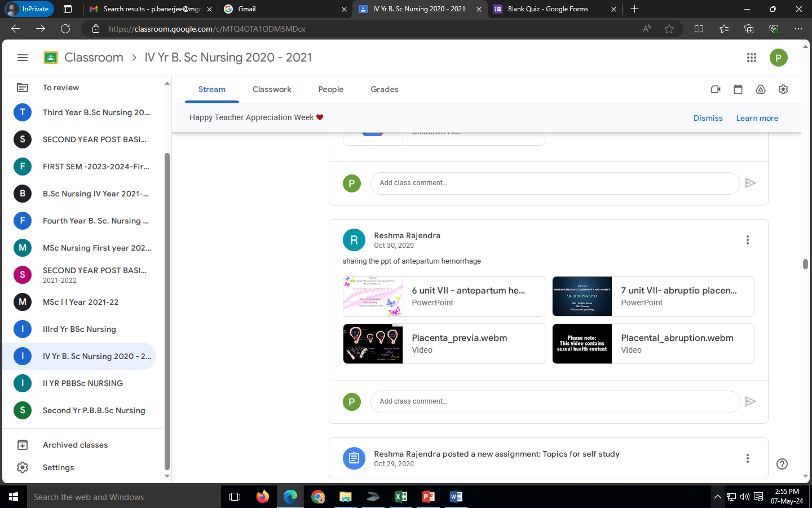Viewport: 812px width, 508px height.
Task: Open browser collections icon
Action: [x=749, y=29]
